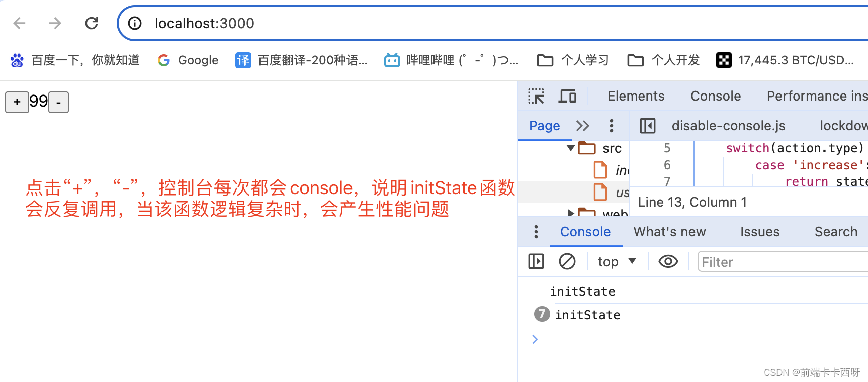Toggle the device toolbar in DevTools
The height and width of the screenshot is (382, 868).
click(x=567, y=96)
